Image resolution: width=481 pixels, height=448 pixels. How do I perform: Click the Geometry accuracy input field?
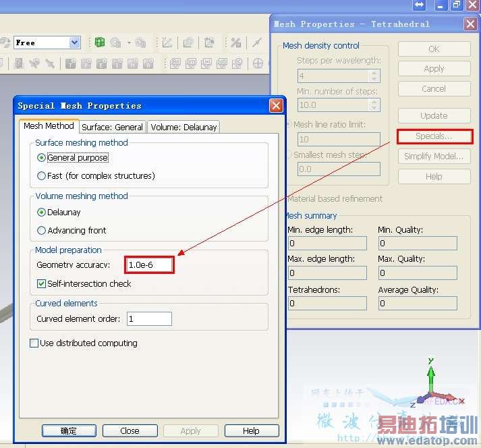pos(149,264)
